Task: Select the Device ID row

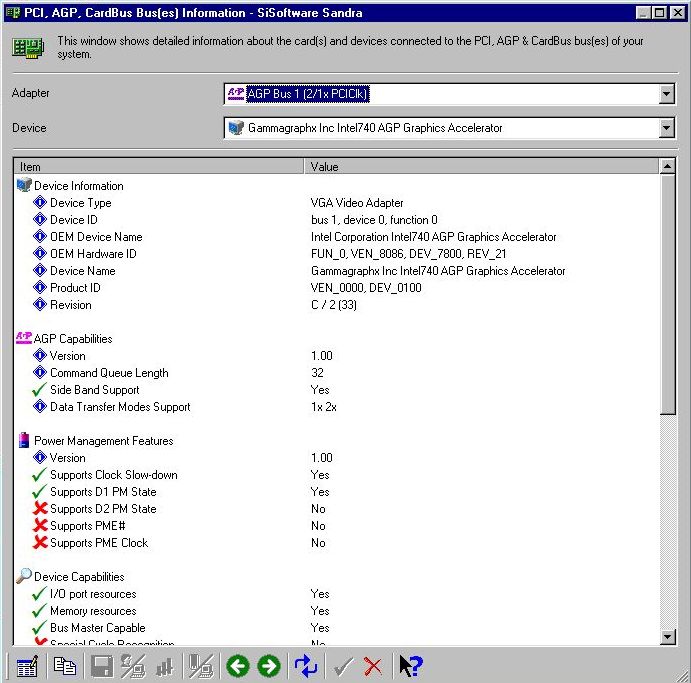Action: tap(337, 219)
